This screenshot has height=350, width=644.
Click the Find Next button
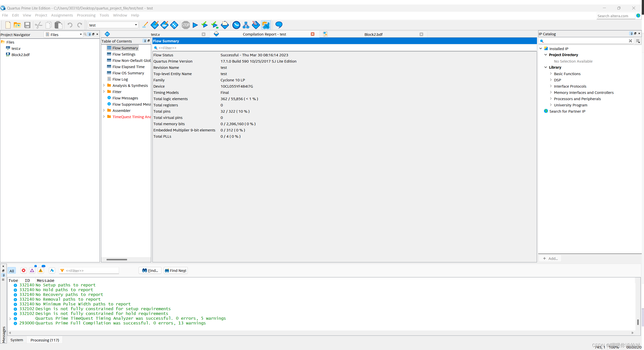point(175,270)
